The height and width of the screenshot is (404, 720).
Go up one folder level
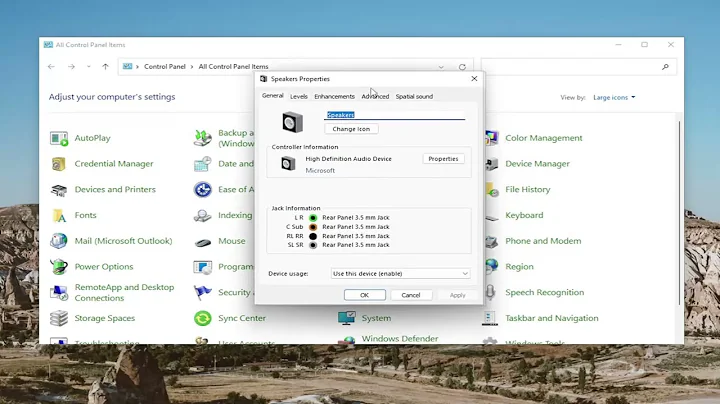point(106,67)
